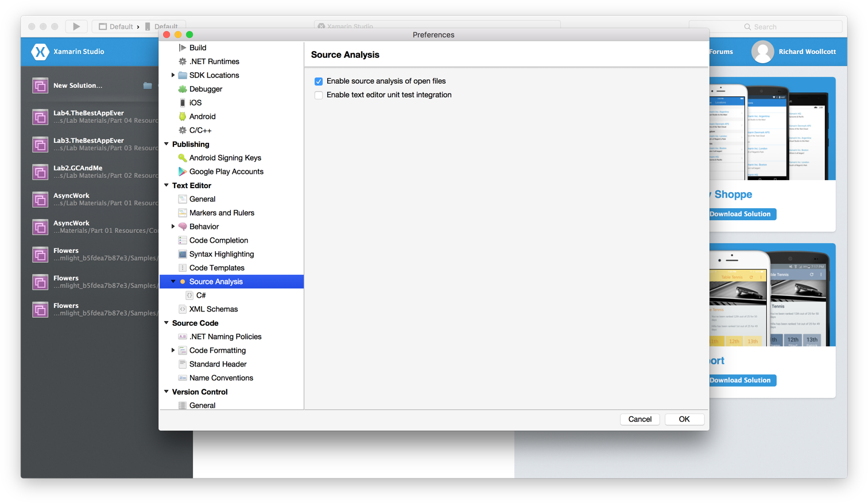Collapse the Source Code section

click(166, 323)
